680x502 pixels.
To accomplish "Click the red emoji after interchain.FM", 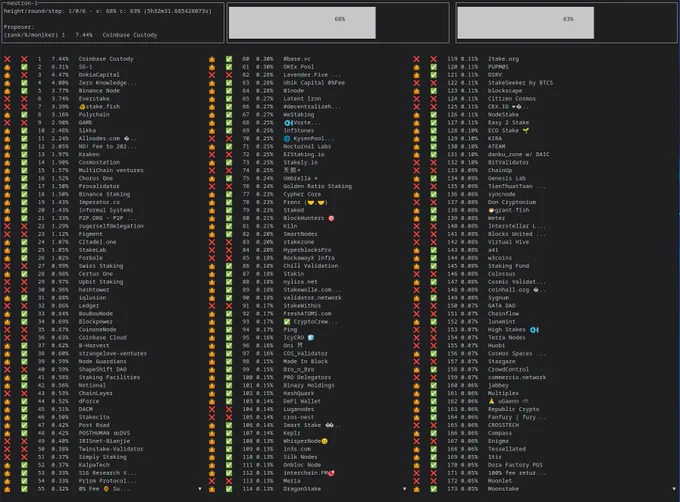I will (x=331, y=473).
